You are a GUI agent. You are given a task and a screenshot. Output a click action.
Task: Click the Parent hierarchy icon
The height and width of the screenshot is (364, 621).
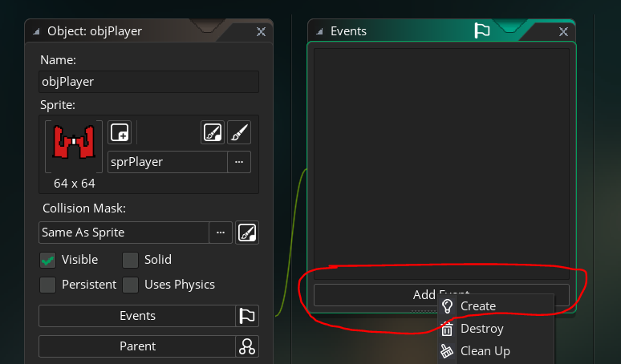coord(247,346)
